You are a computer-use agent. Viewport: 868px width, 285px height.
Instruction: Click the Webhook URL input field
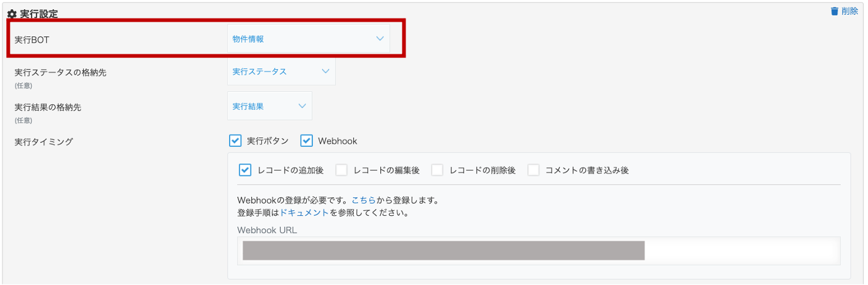(539, 250)
